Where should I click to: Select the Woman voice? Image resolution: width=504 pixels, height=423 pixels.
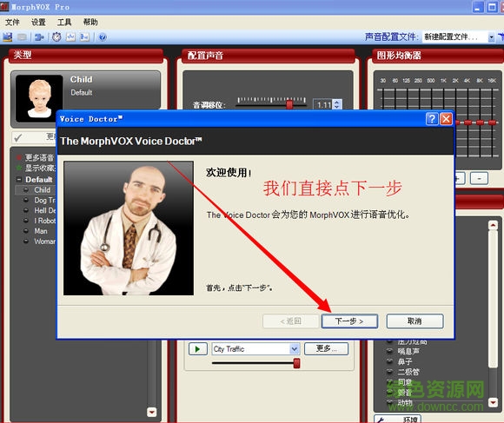pyautogui.click(x=44, y=241)
